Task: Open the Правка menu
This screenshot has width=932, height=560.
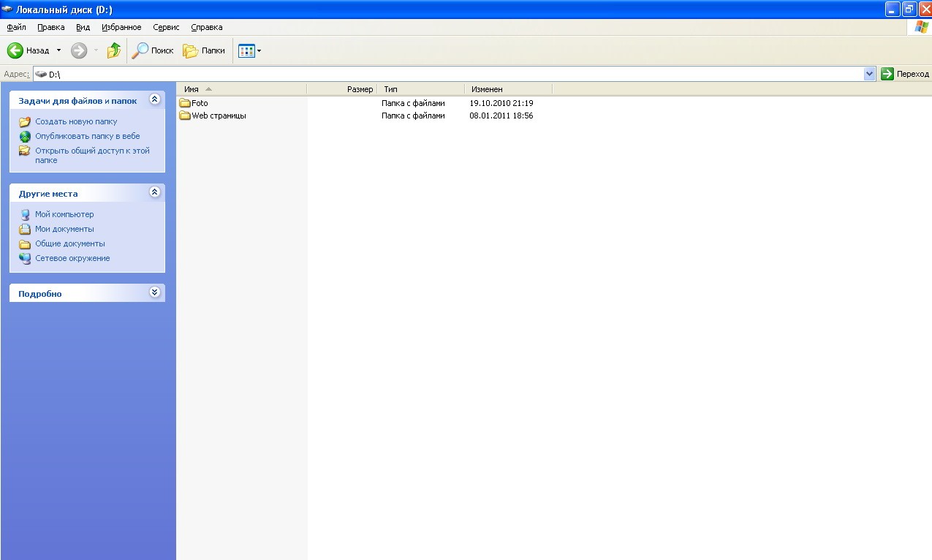Action: tap(51, 27)
